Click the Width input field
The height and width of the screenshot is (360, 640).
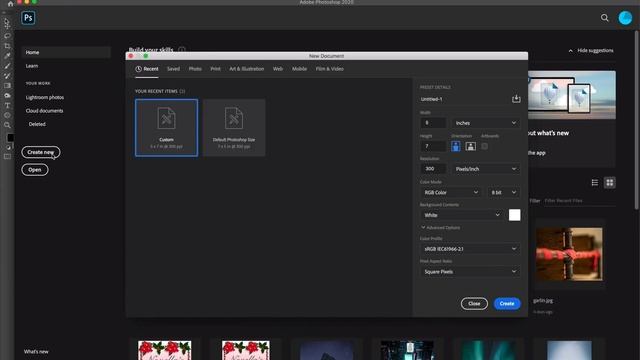pyautogui.click(x=433, y=123)
